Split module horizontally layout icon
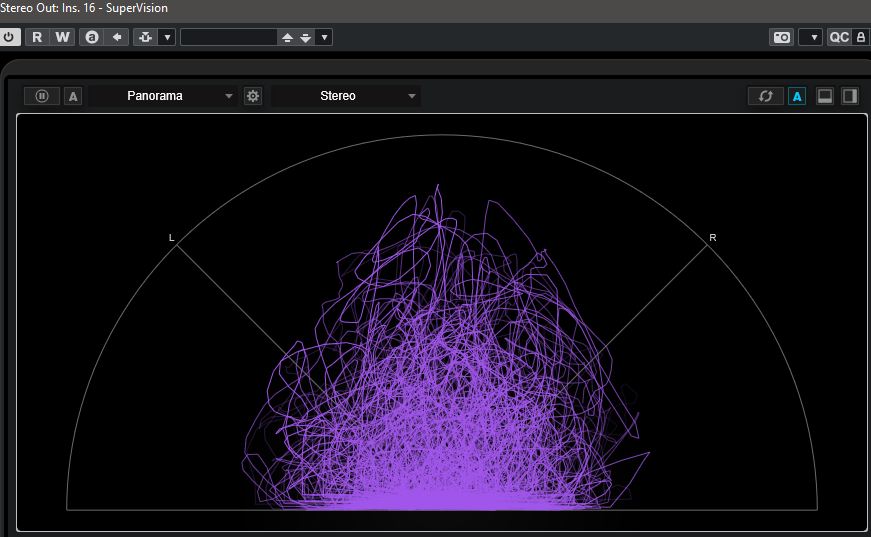The image size is (871, 537). click(825, 96)
